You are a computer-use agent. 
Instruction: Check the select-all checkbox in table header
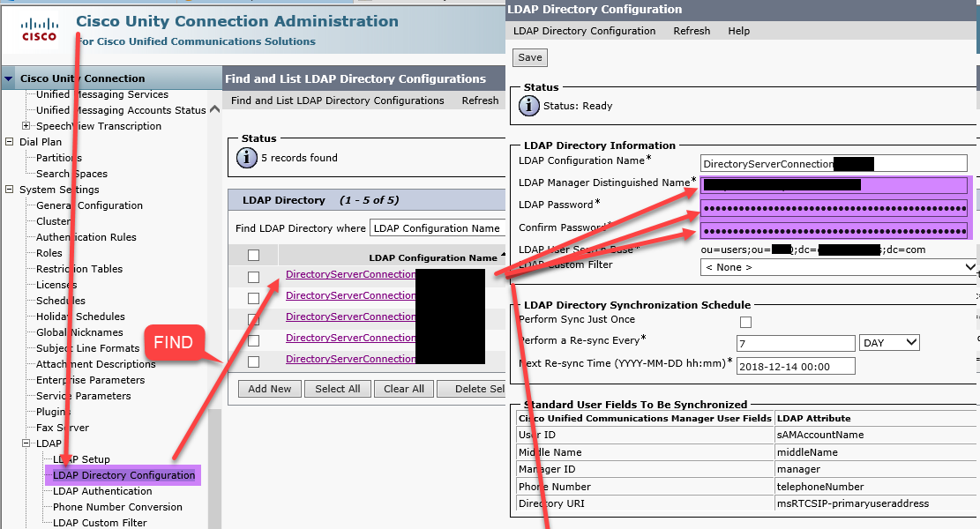click(254, 256)
